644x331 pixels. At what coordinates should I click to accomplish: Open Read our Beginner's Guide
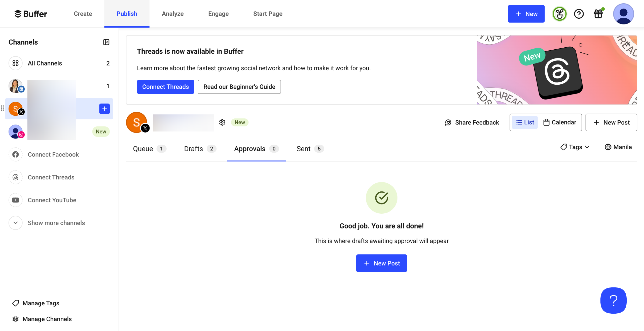239,87
